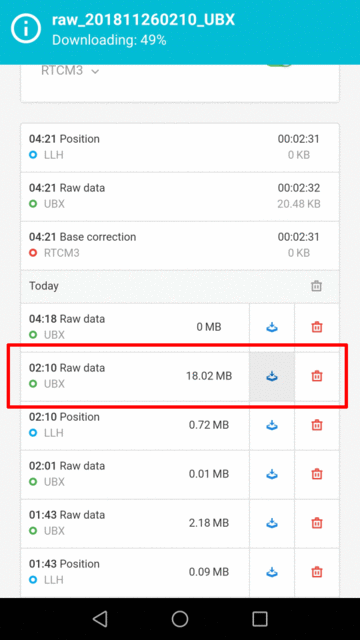Download the 2.18 MB raw data log
Image resolution: width=360 pixels, height=640 pixels.
(271, 523)
